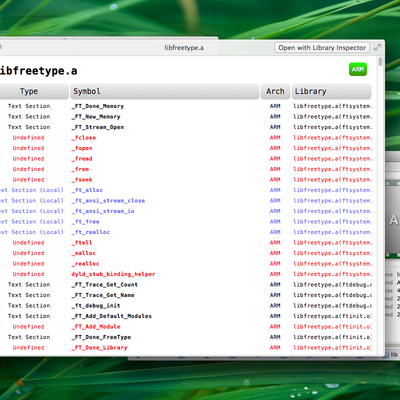
Task: Click ARM arch cell in _fopen row
Action: (x=275, y=148)
